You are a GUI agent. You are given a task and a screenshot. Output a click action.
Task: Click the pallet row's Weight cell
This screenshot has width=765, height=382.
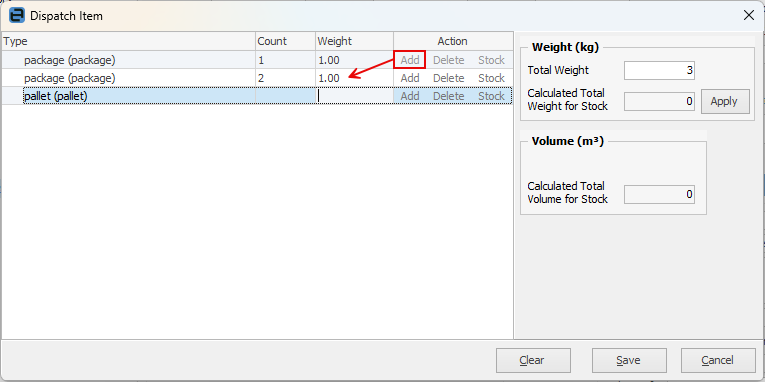tap(354, 96)
